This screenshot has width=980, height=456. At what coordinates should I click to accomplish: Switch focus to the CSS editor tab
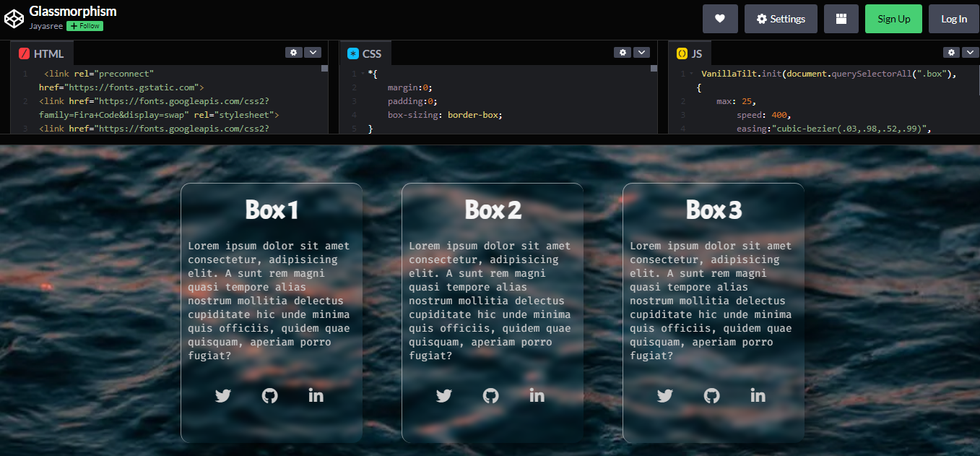click(365, 53)
